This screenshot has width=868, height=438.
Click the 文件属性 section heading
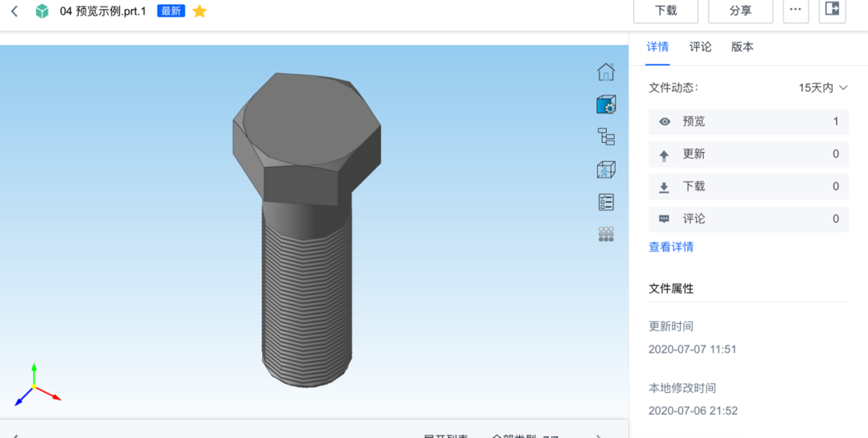[x=671, y=289]
